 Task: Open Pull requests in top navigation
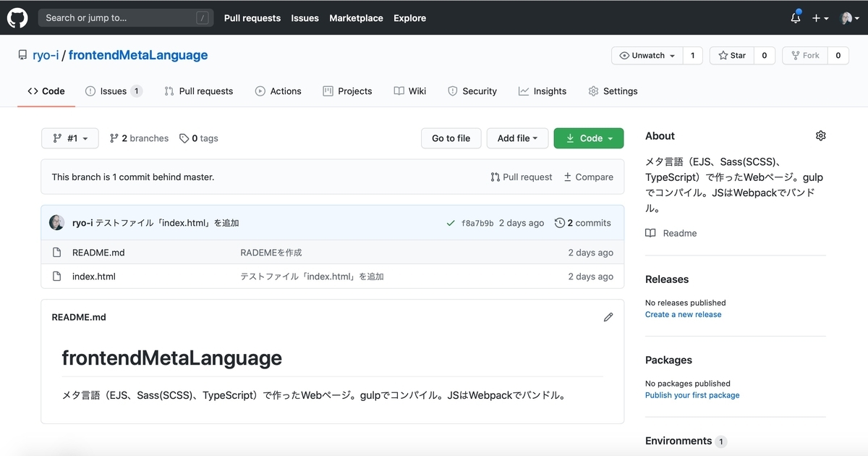pyautogui.click(x=252, y=18)
